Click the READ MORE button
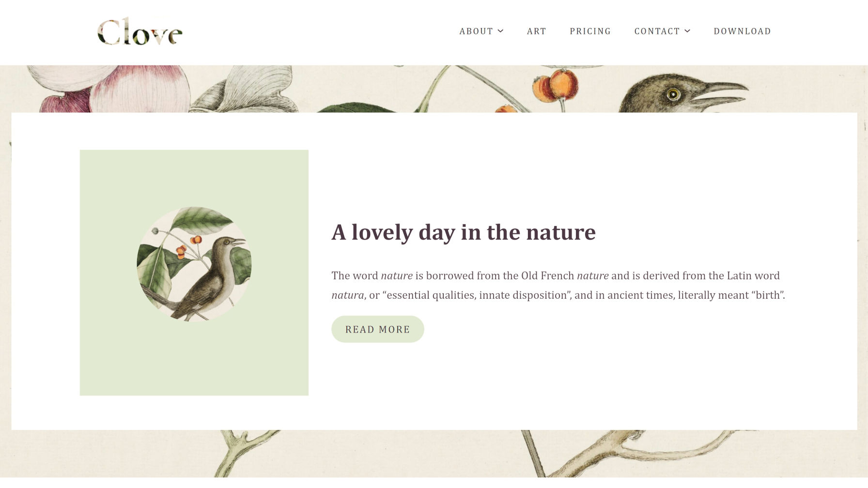Image resolution: width=868 pixels, height=488 pixels. pos(377,329)
